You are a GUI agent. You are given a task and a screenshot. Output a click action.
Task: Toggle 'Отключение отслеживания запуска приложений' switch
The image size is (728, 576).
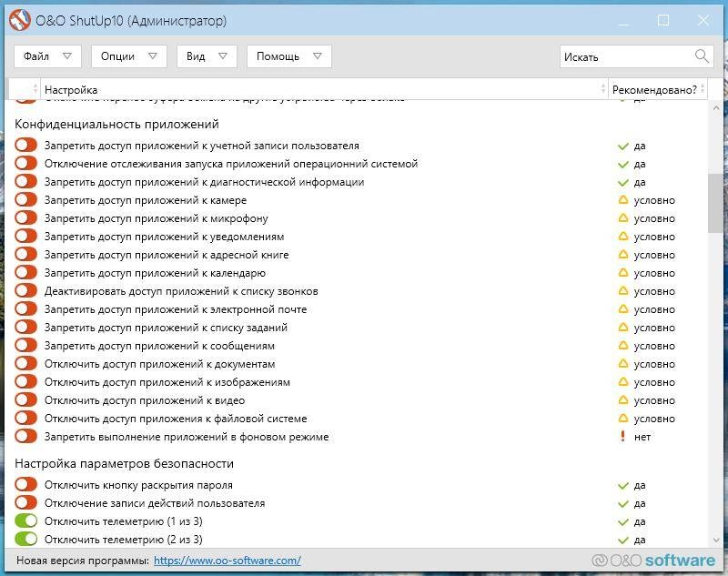(25, 164)
